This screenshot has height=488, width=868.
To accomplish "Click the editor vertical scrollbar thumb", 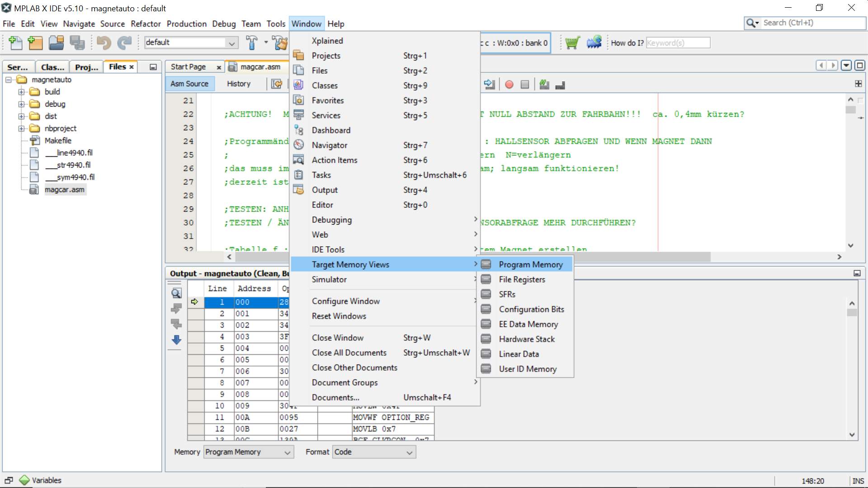I will [x=850, y=110].
